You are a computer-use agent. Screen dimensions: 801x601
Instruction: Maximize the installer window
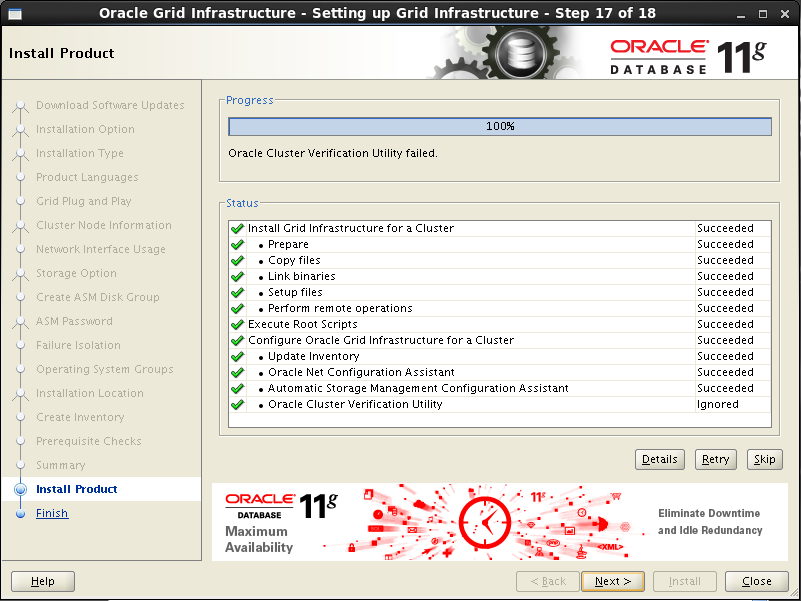(x=763, y=14)
